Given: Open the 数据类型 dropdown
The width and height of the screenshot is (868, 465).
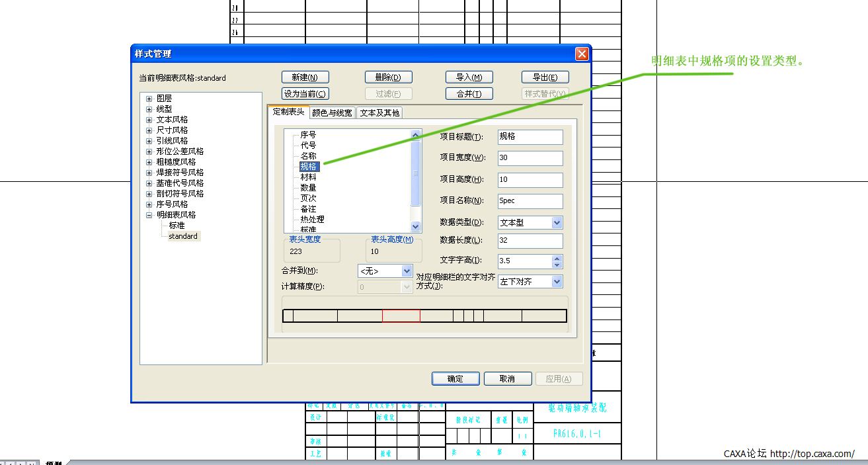Looking at the screenshot, I should click(x=557, y=223).
